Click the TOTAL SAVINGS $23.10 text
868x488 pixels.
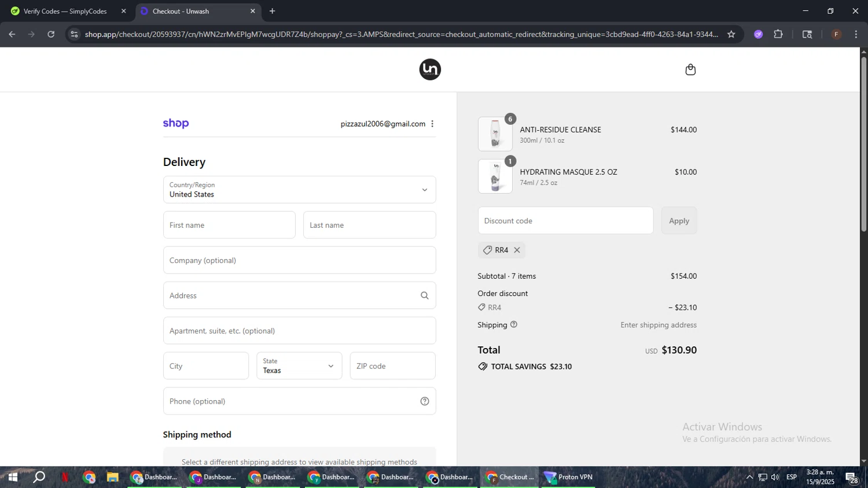(x=531, y=367)
